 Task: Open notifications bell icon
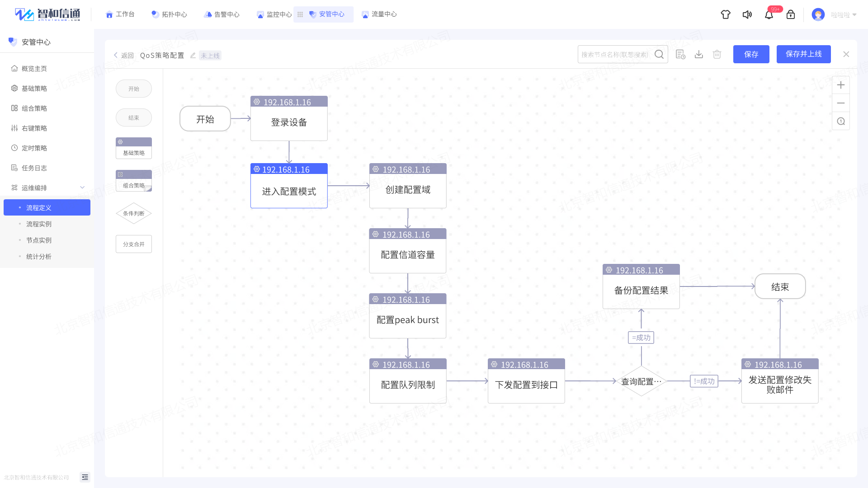(769, 14)
